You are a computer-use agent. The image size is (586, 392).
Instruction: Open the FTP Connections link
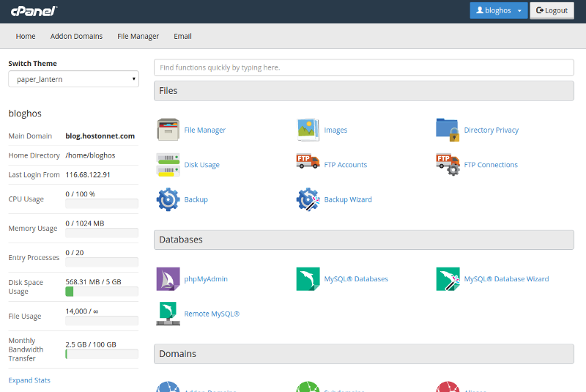pos(491,165)
